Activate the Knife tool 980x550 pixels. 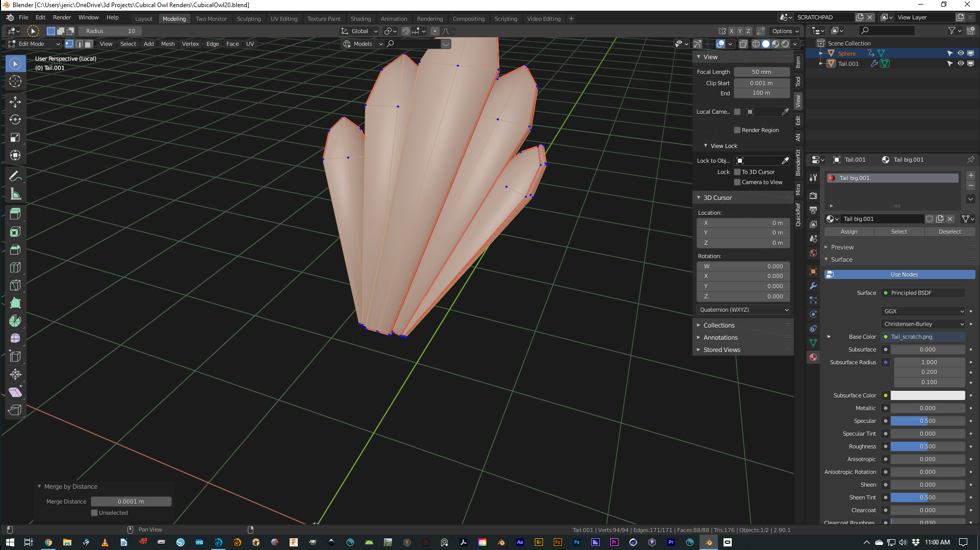[x=15, y=285]
